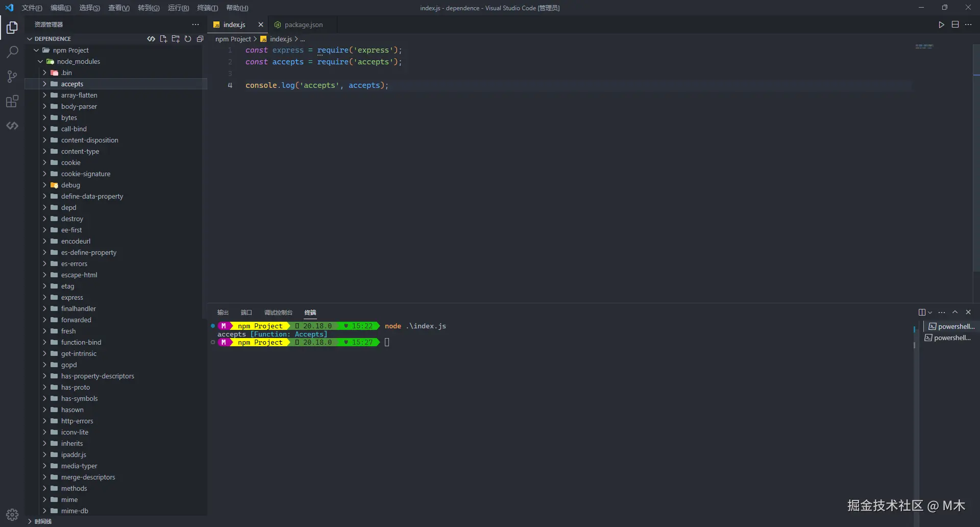This screenshot has width=980, height=527.
Task: Open the Search view in activity bar
Action: point(12,52)
